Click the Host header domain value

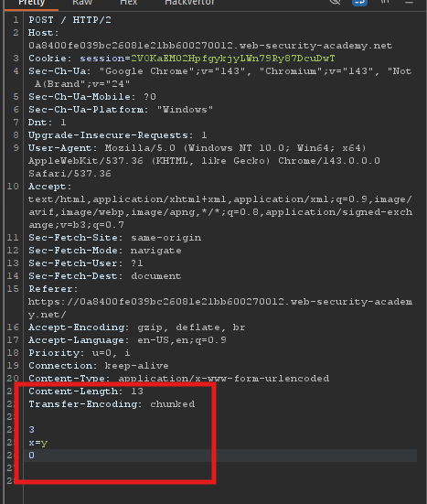pos(210,46)
